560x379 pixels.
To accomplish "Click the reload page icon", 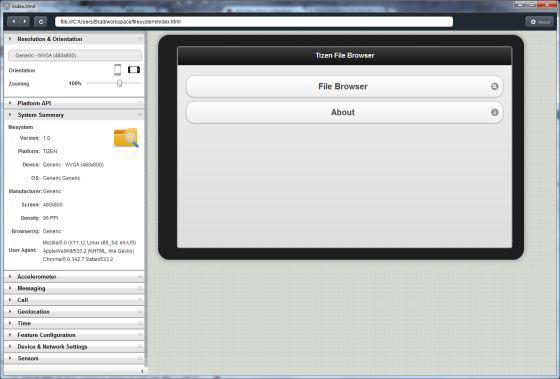I will pyautogui.click(x=41, y=22).
